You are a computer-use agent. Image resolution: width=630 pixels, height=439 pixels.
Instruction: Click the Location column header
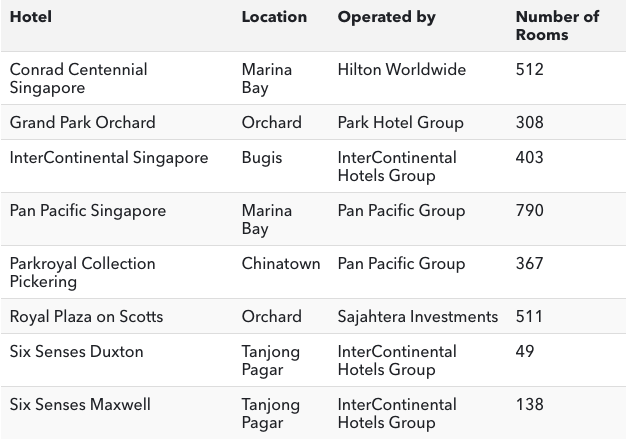274,17
